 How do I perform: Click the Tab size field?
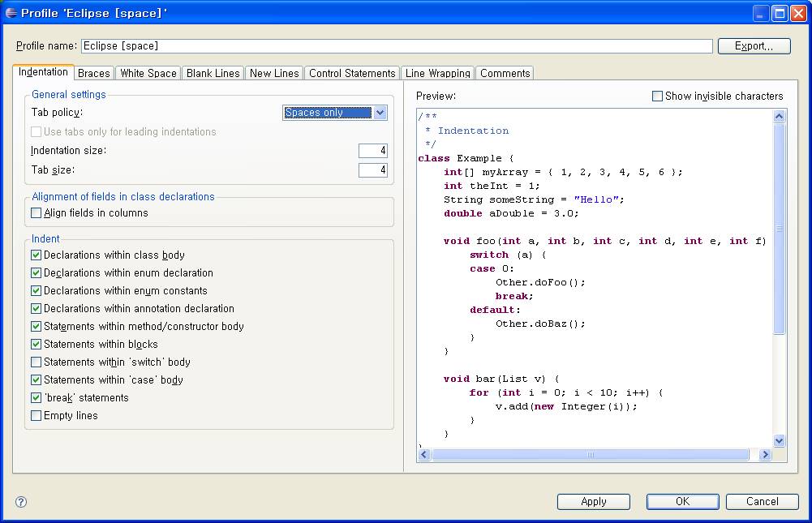[x=373, y=169]
